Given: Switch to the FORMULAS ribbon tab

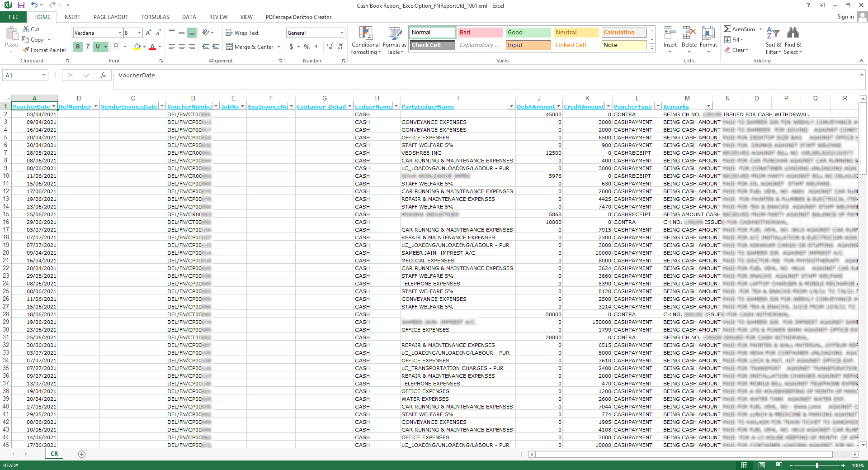Looking at the screenshot, I should [x=155, y=17].
